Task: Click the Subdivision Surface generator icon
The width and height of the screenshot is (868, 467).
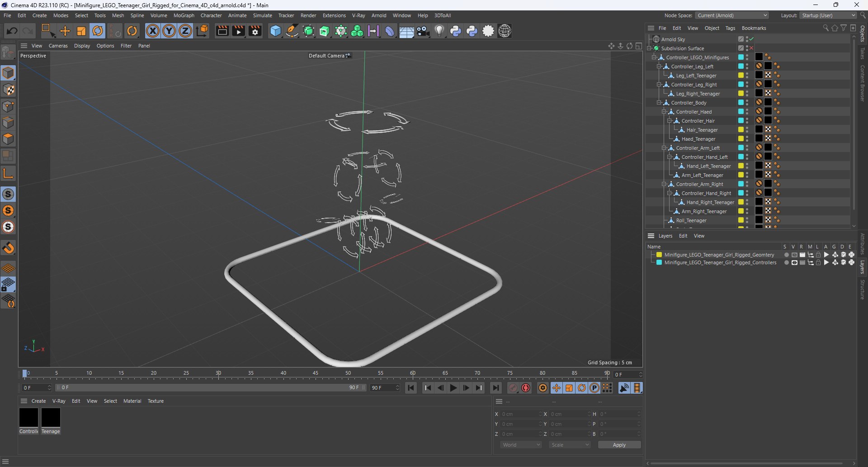Action: [308, 31]
